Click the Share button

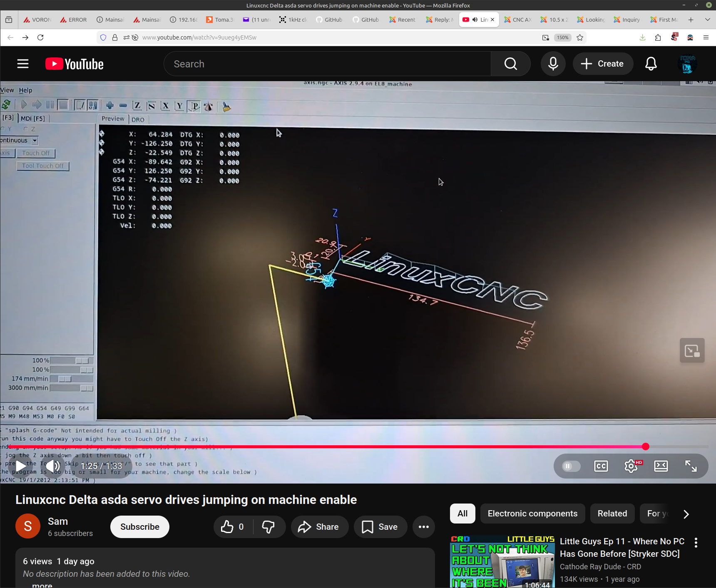click(x=319, y=527)
